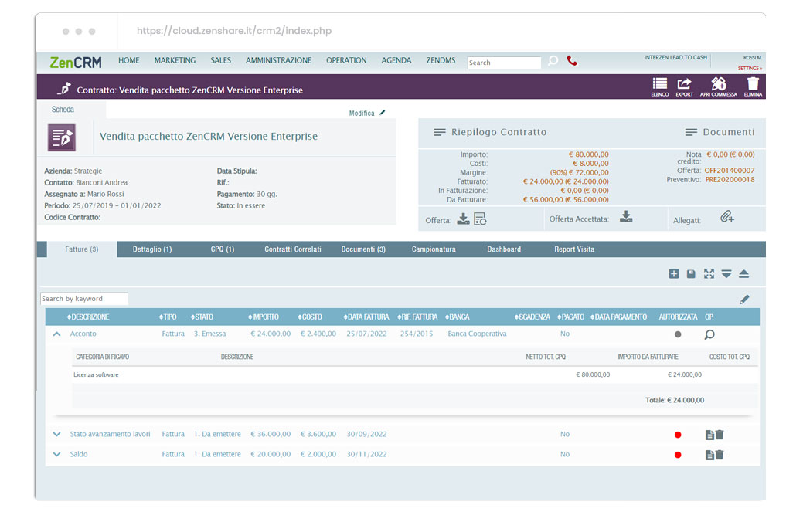Click the collapse all up arrow icon
The image size is (803, 532).
click(744, 273)
